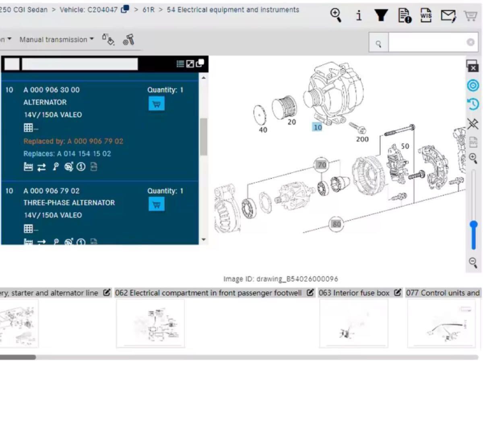The image size is (483, 448).
Task: Open 062 Electrical compartment in front passenger footwell
Action: click(x=208, y=293)
